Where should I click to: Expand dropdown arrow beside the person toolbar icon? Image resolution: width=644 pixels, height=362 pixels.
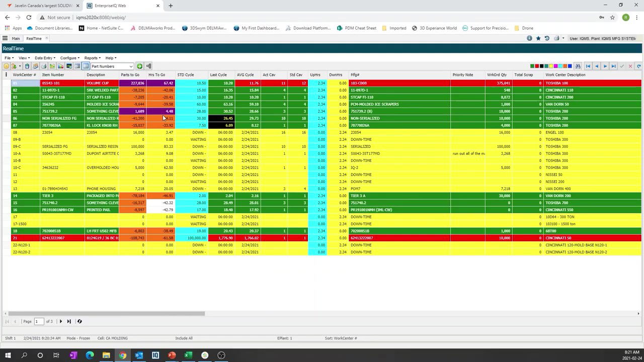(20, 66)
